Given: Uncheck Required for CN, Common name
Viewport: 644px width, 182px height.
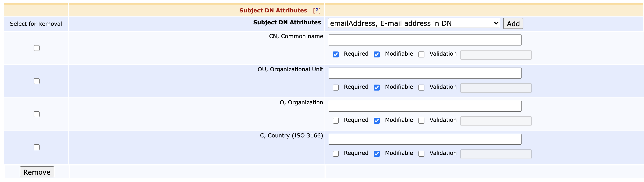Looking at the screenshot, I should coord(336,54).
